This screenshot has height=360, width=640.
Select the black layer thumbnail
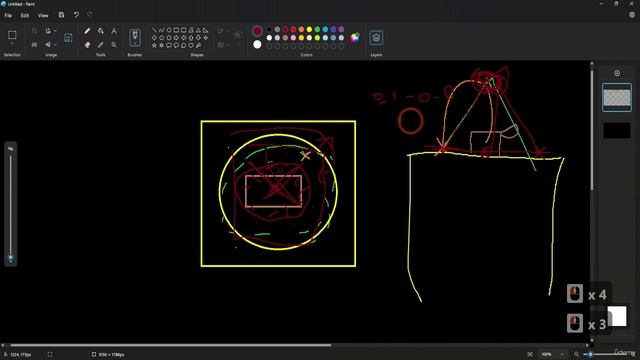click(617, 131)
